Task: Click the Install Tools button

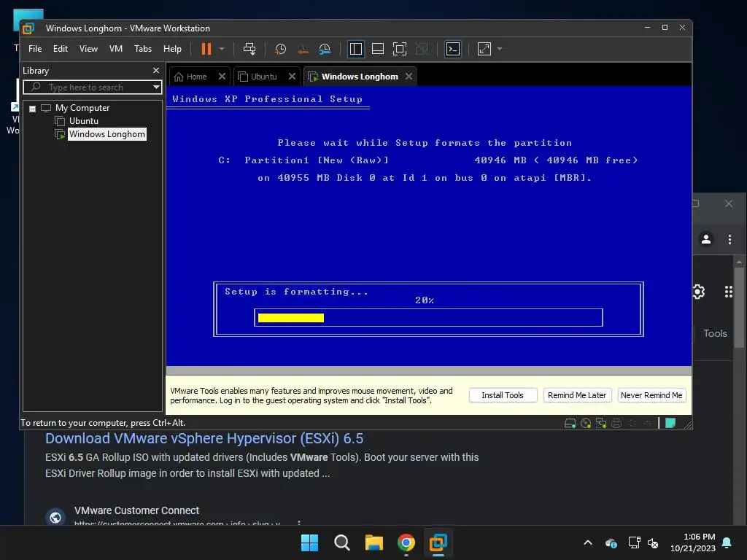Action: (503, 395)
